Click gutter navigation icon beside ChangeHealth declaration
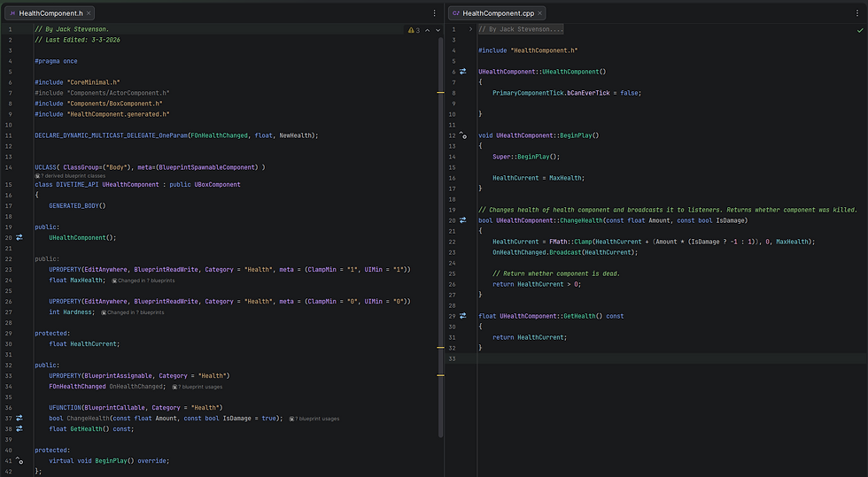 19,418
